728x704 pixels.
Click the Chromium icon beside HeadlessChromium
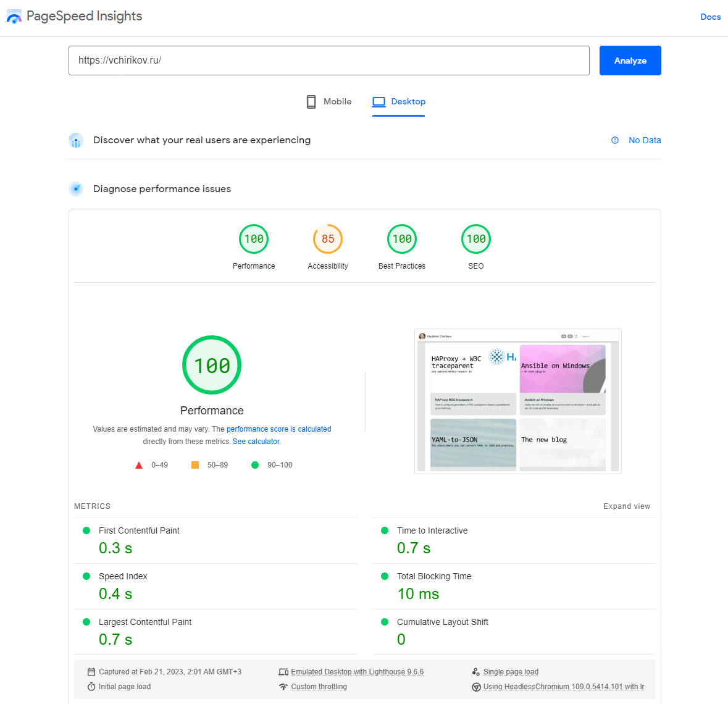pos(476,687)
